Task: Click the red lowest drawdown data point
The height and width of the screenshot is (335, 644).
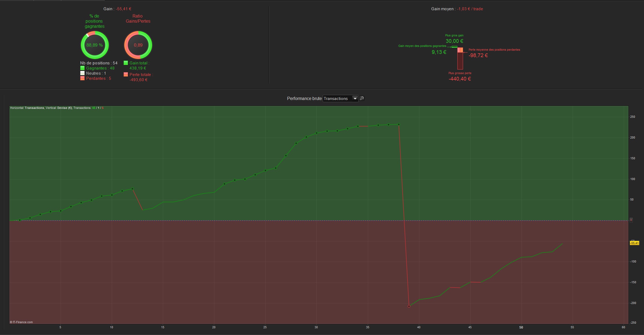Action: point(409,306)
